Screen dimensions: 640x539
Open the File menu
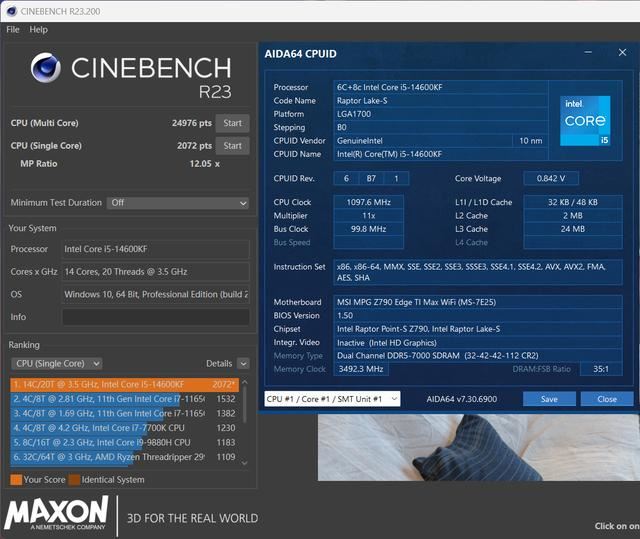pyautogui.click(x=13, y=30)
